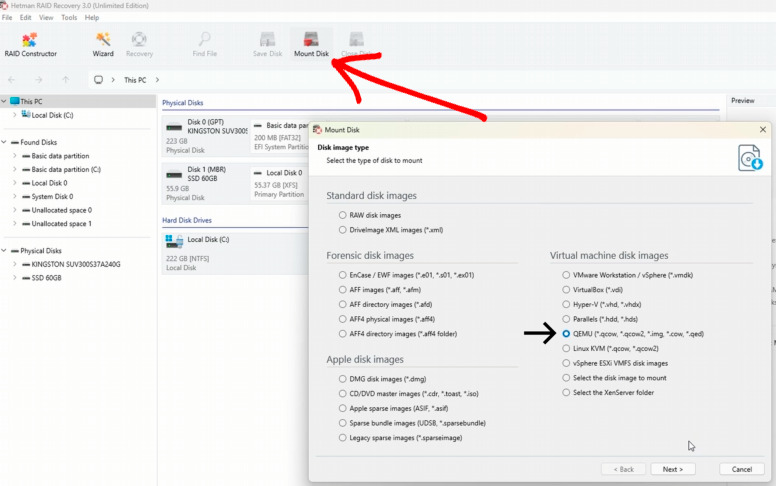Click the Mount Disk toolbar icon
The height and width of the screenshot is (486, 776).
pyautogui.click(x=311, y=44)
